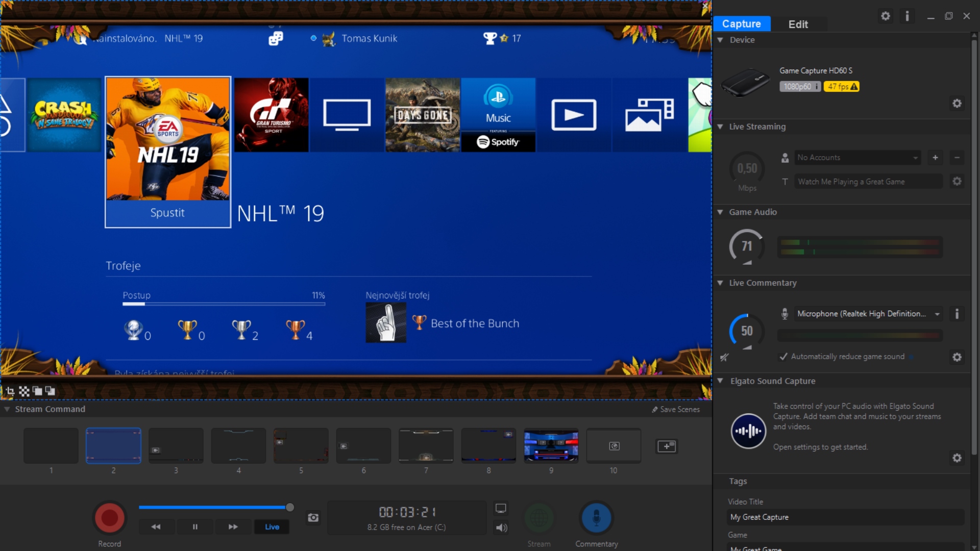Image resolution: width=980 pixels, height=551 pixels.
Task: Click the Game Audio level meter
Action: (860, 247)
